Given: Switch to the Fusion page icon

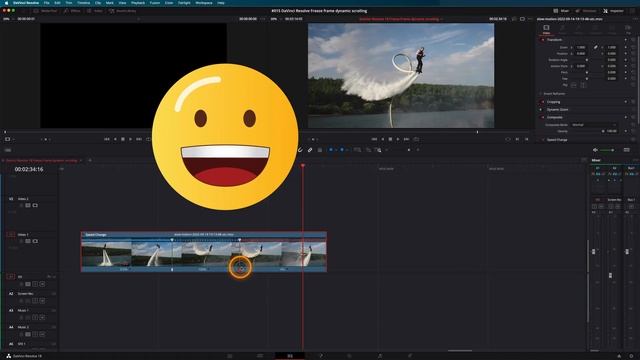Looking at the screenshot, I should point(320,356).
